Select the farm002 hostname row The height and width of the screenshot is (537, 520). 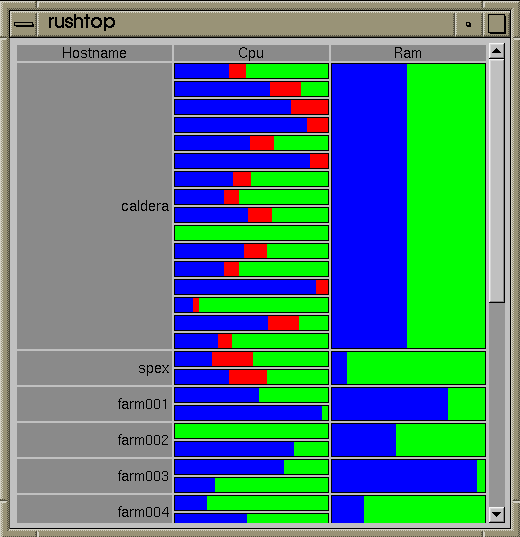pyautogui.click(x=94, y=440)
